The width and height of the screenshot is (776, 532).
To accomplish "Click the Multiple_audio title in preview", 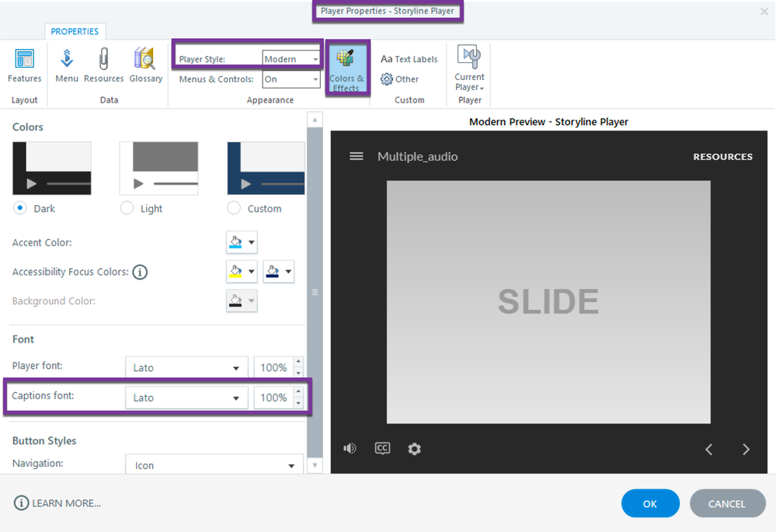I will tap(418, 156).
